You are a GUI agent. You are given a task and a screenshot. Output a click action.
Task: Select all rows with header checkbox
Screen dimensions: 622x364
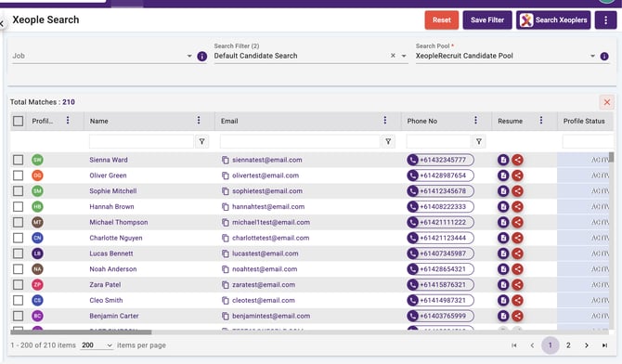(19, 121)
